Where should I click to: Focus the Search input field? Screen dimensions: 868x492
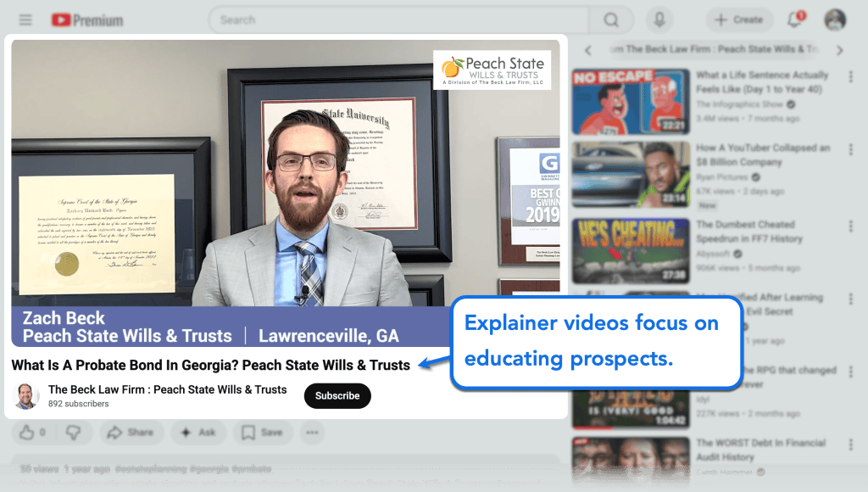398,20
